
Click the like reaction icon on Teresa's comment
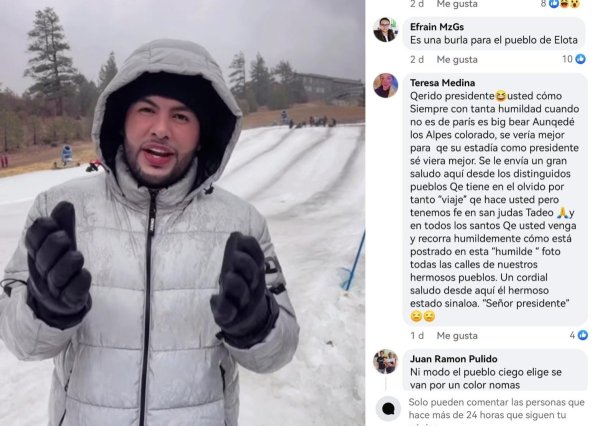tap(582, 335)
